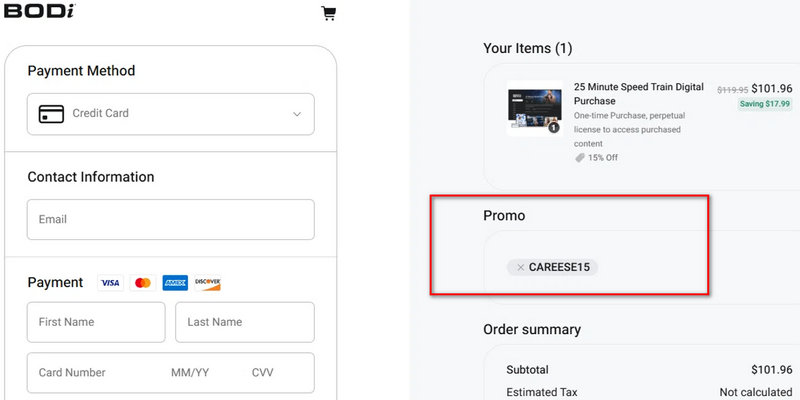800x400 pixels.
Task: Select the Last Name field
Action: click(244, 322)
